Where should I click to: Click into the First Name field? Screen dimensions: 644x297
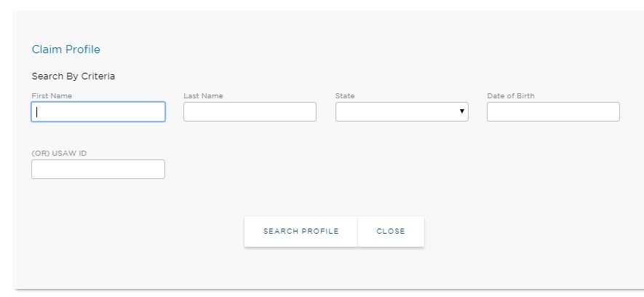click(x=98, y=111)
